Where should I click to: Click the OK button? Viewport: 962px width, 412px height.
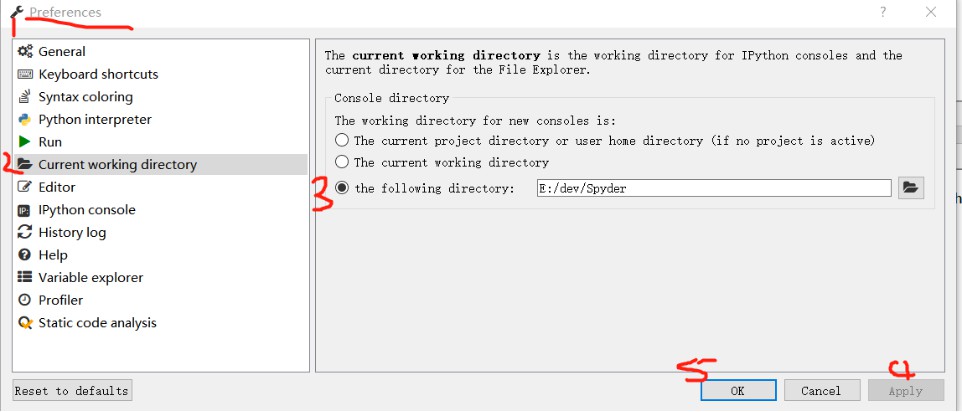coord(738,391)
